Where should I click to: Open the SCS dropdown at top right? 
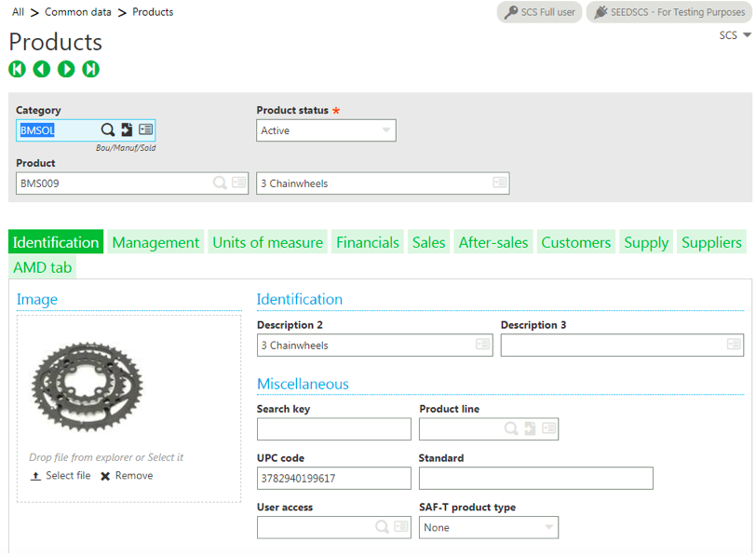(735, 34)
